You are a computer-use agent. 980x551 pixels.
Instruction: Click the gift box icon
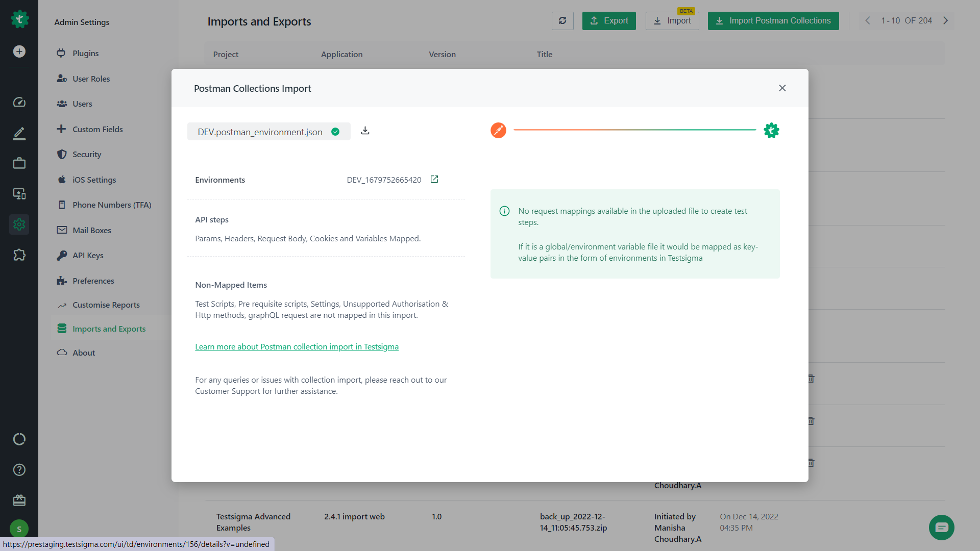[x=19, y=500]
